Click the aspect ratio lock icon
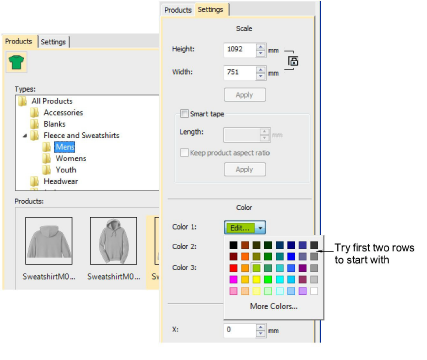This screenshot has width=427, height=360. click(x=293, y=61)
